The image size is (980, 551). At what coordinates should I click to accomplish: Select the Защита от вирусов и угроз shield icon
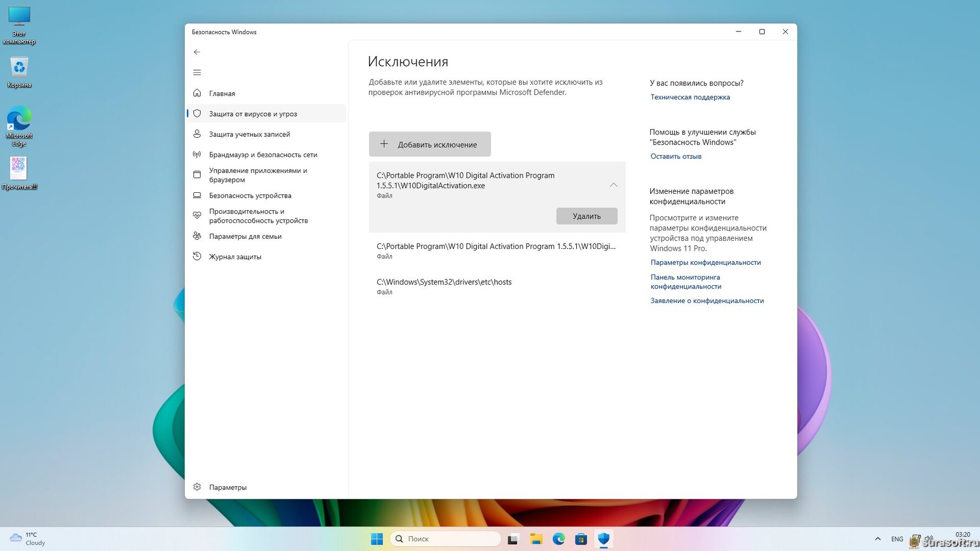[197, 113]
